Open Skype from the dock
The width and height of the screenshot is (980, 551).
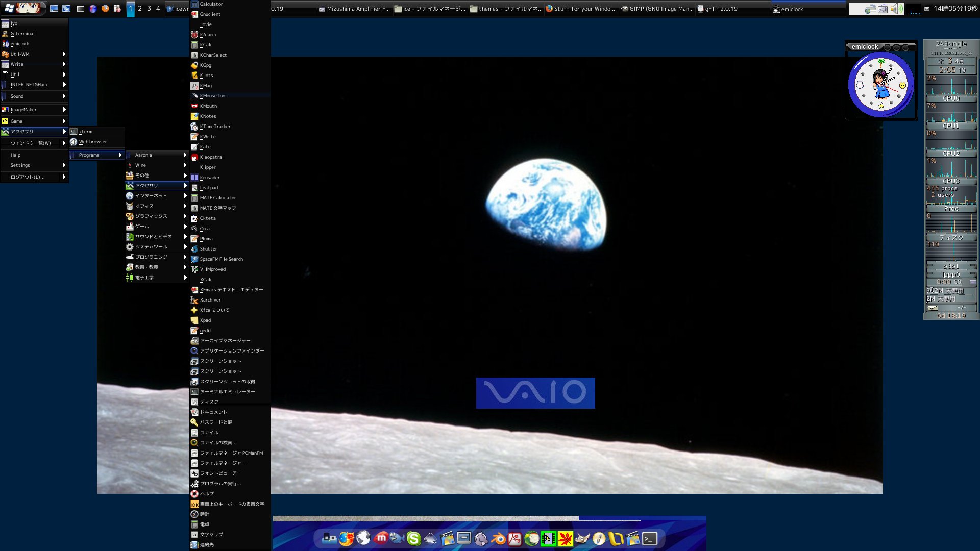pyautogui.click(x=413, y=538)
